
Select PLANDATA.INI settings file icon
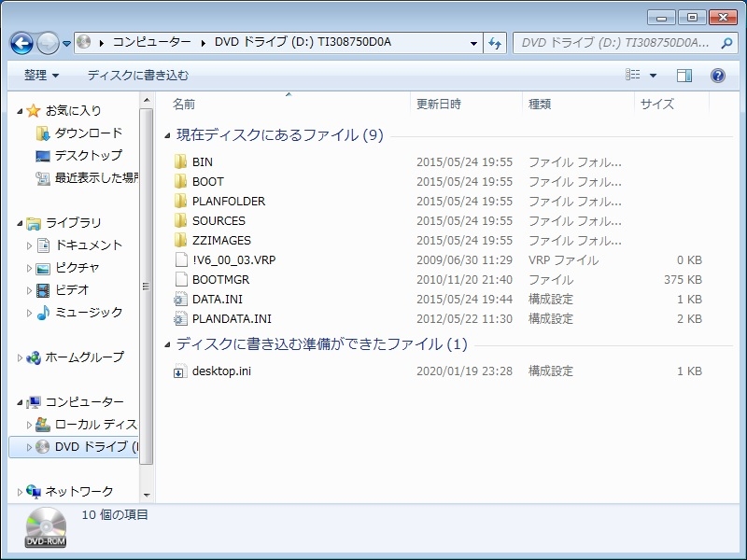click(x=180, y=318)
